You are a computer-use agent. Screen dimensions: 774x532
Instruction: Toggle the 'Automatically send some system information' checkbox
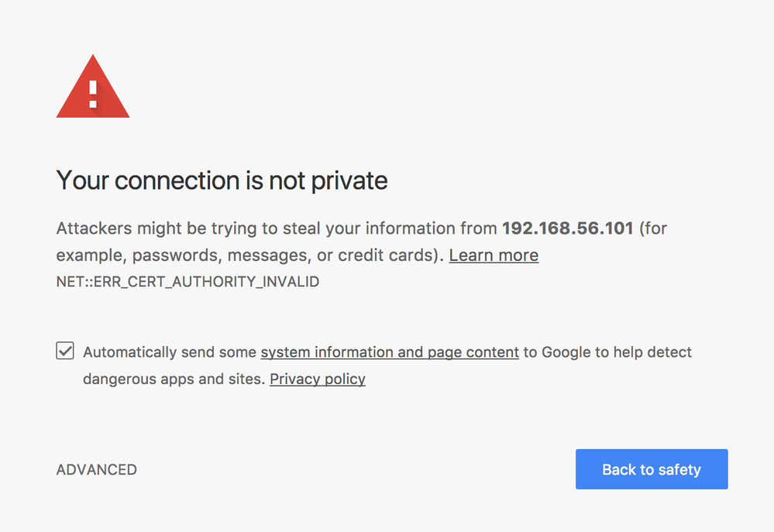[x=64, y=351]
